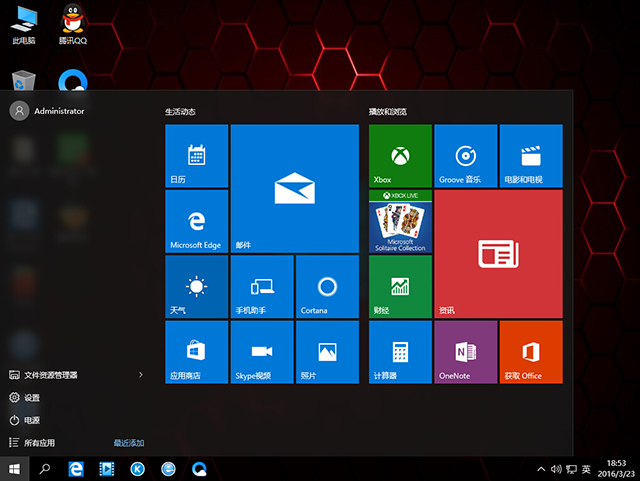The image size is (640, 481).
Task: Click the 最近添加 link
Action: [x=129, y=442]
